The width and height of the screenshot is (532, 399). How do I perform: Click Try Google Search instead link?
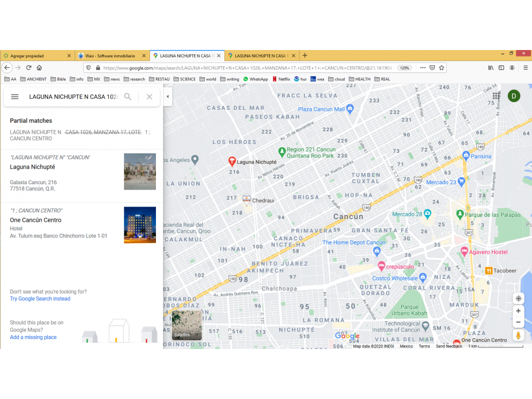click(x=40, y=298)
